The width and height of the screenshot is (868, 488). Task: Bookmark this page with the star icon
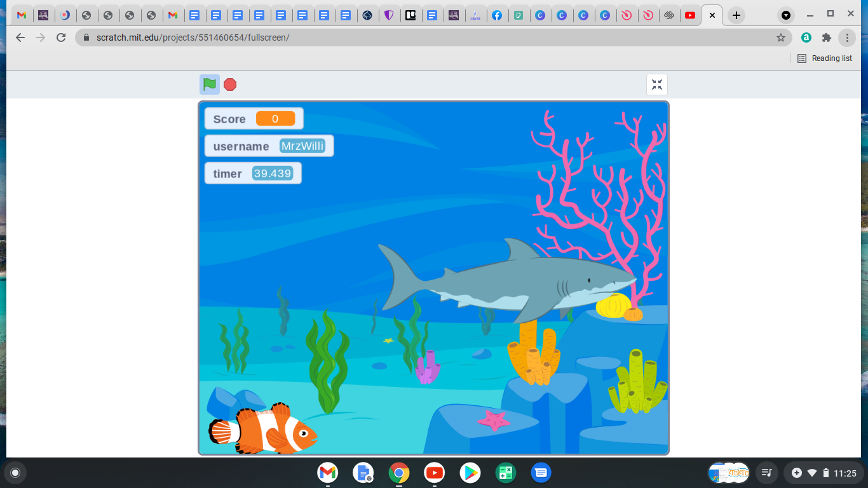781,37
